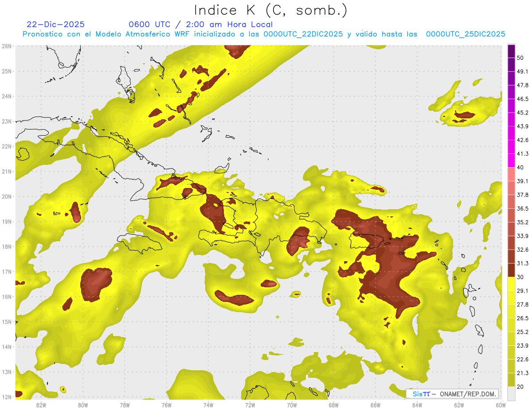Click the colorbar value 35.2
Screen dimensions: 532x411
523,222
